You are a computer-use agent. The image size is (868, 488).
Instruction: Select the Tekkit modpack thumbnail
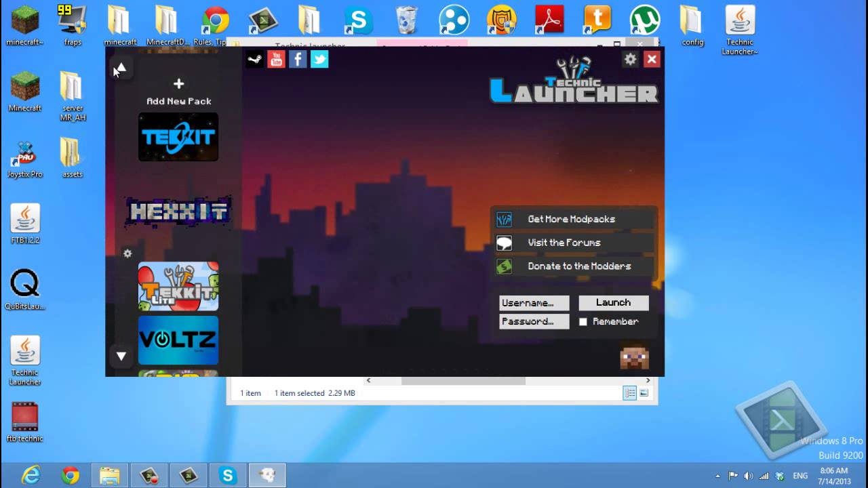178,137
